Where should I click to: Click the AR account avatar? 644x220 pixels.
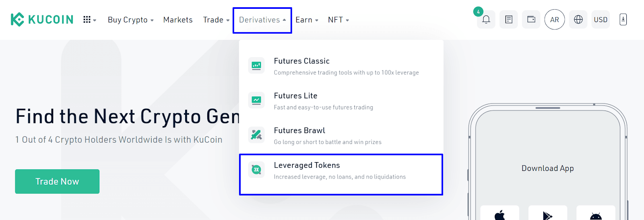point(555,20)
